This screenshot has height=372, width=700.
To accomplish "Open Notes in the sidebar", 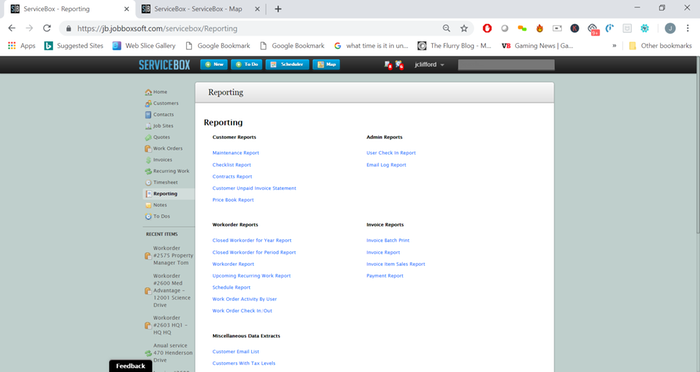I will coord(156,205).
